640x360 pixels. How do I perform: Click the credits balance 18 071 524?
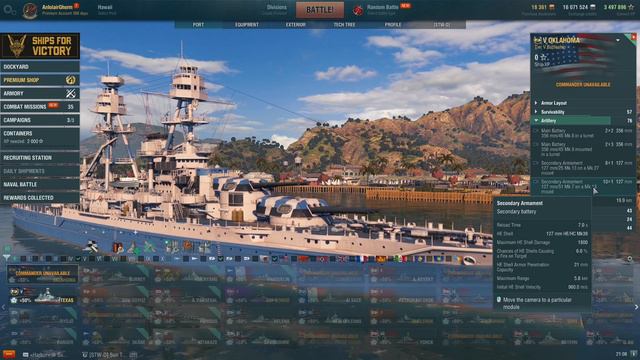[x=579, y=7]
